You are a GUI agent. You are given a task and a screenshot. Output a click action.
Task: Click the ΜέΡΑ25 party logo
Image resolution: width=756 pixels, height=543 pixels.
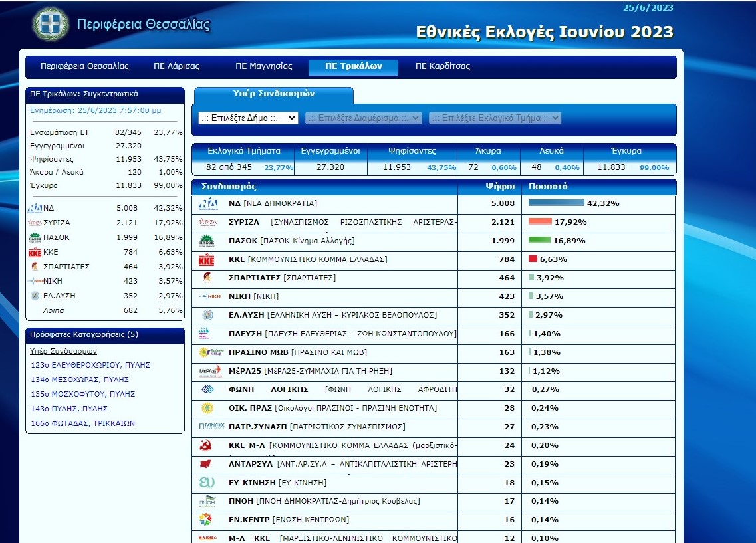(x=209, y=371)
